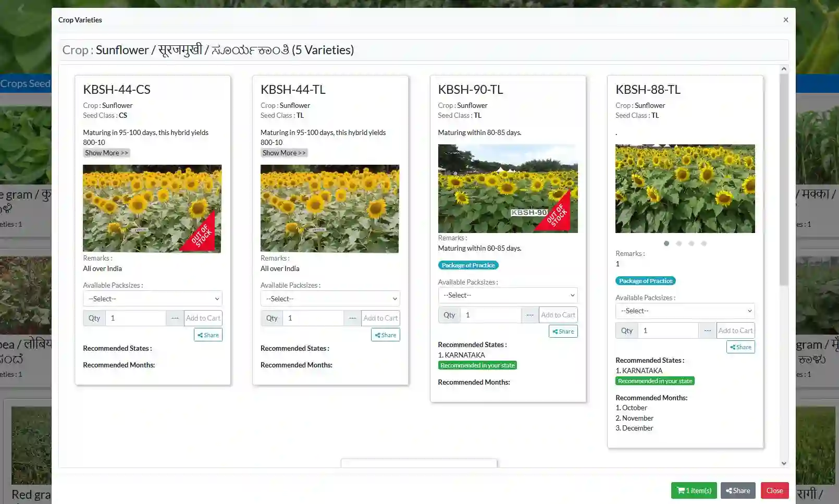Expand Show More for KBSH-44-CS
839x504 pixels.
[x=106, y=153]
